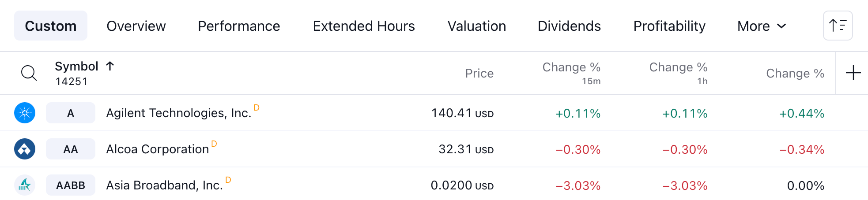The width and height of the screenshot is (868, 200).
Task: Click the Alcoa Corporation logo icon
Action: pyautogui.click(x=25, y=149)
